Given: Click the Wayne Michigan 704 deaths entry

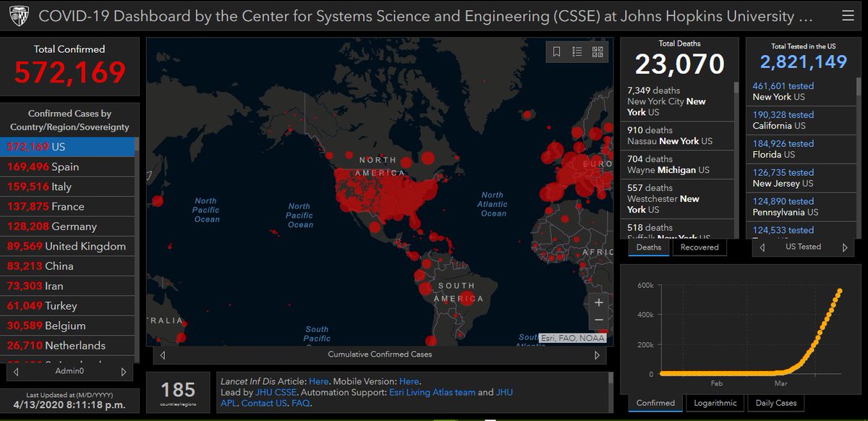Looking at the screenshot, I should pos(676,164).
